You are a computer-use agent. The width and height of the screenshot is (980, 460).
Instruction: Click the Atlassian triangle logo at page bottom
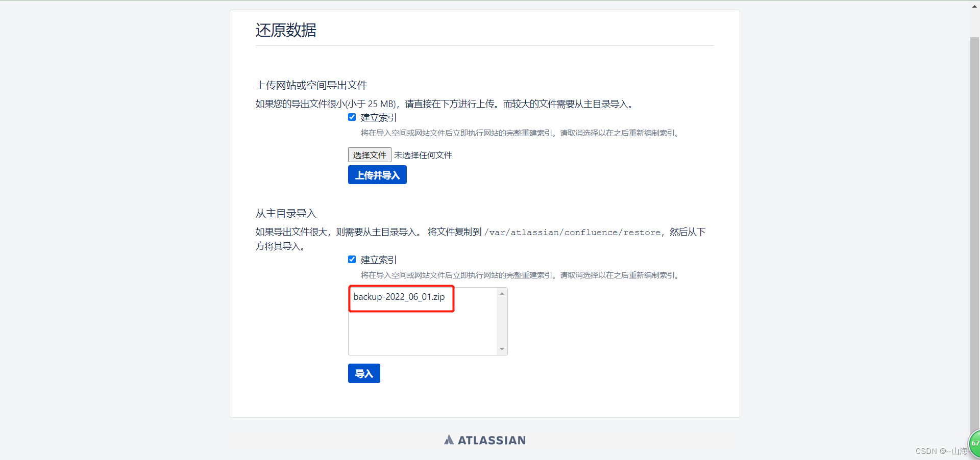click(x=449, y=439)
